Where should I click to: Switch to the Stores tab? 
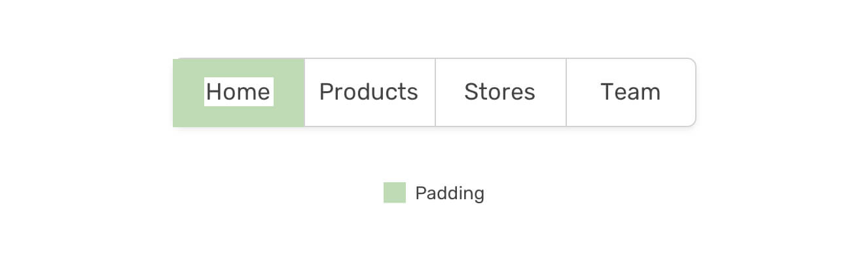500,92
